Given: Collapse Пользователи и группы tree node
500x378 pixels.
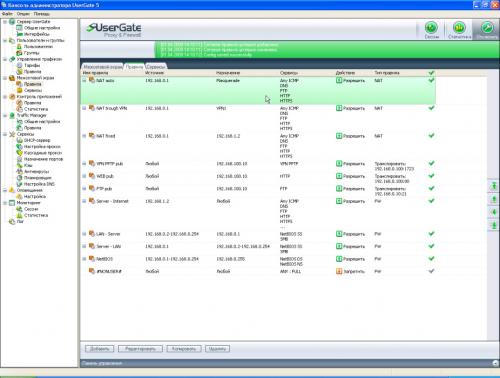Looking at the screenshot, I should tap(5, 40).
